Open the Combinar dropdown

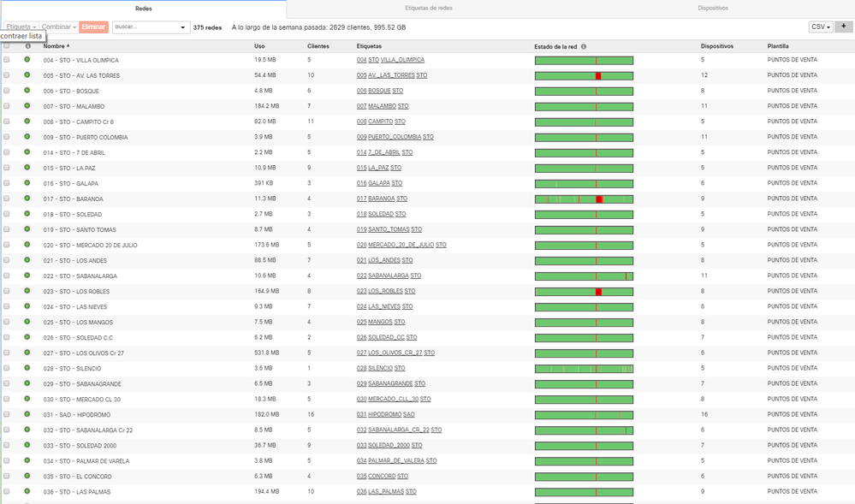59,27
